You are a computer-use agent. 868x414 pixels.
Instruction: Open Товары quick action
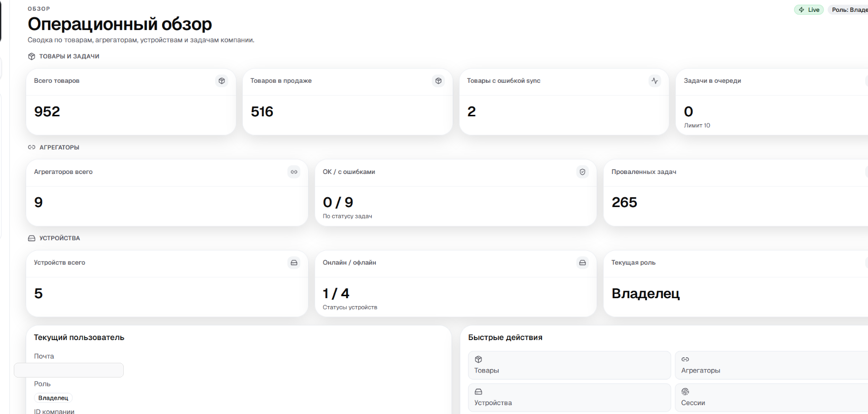pyautogui.click(x=569, y=365)
